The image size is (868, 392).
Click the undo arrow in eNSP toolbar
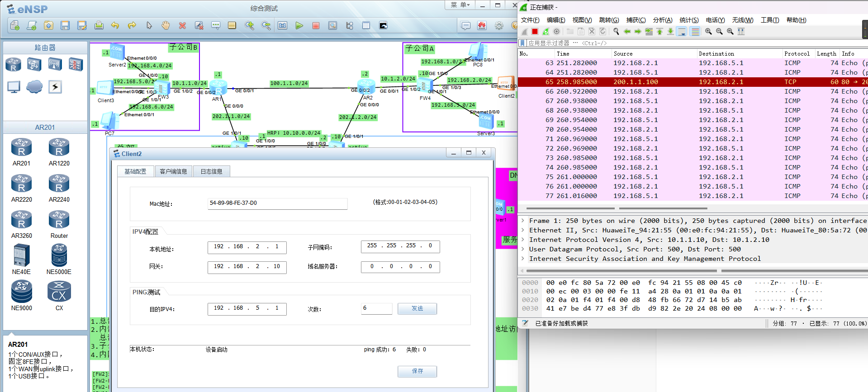[x=115, y=26]
